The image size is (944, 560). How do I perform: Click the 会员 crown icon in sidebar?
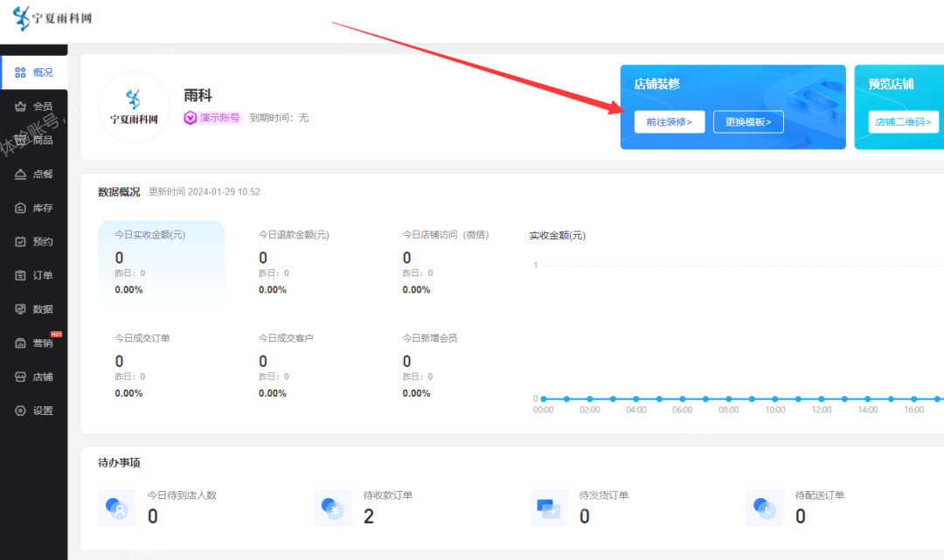20,107
